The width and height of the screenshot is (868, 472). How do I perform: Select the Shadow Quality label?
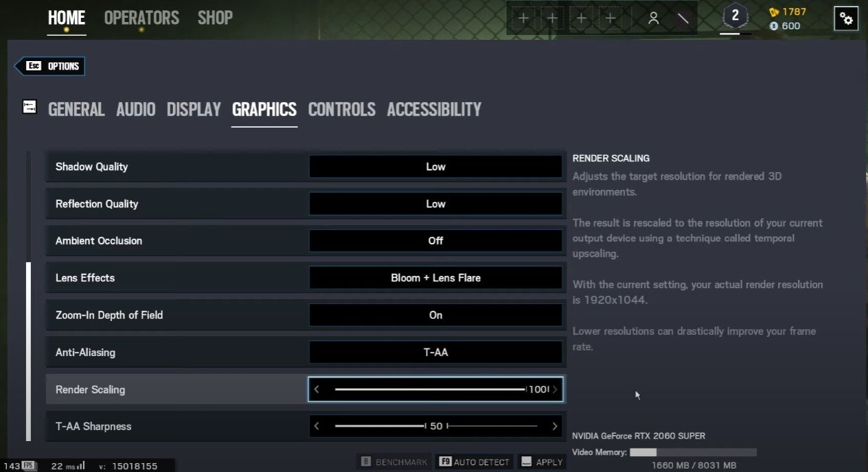91,167
